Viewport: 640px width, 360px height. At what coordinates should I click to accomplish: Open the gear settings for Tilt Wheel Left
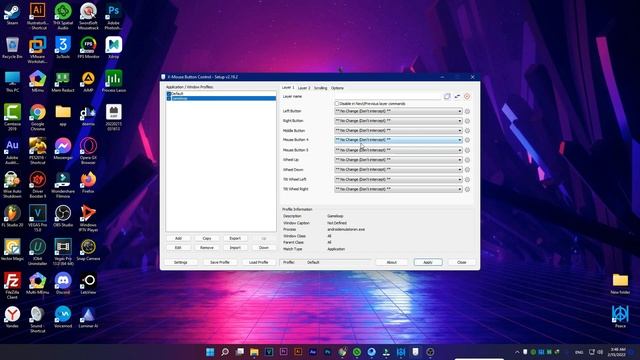coord(467,180)
